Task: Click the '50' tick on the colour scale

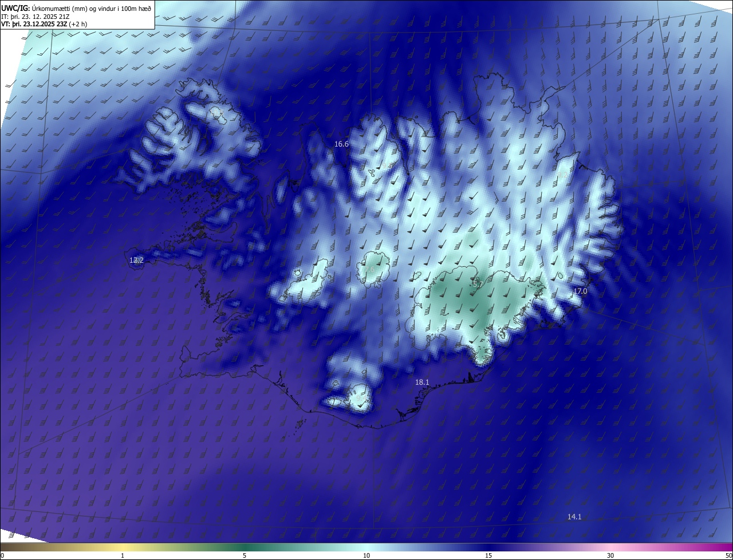Action: [728, 555]
